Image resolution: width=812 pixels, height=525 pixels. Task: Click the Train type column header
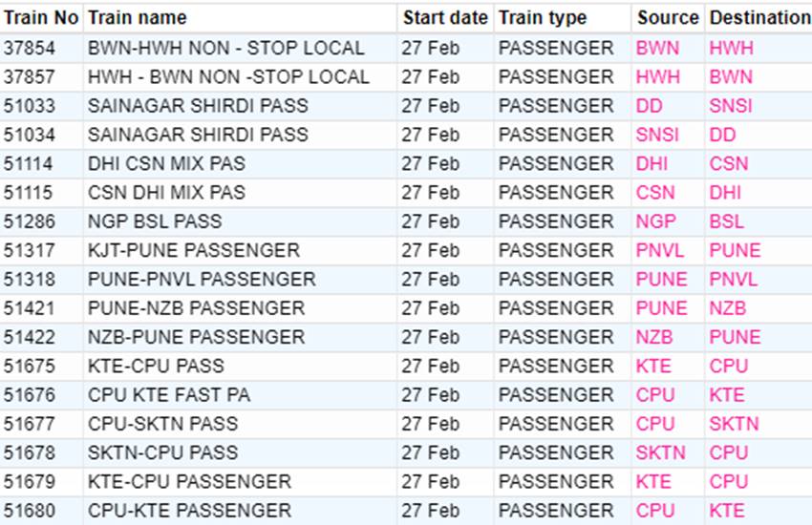pyautogui.click(x=543, y=18)
